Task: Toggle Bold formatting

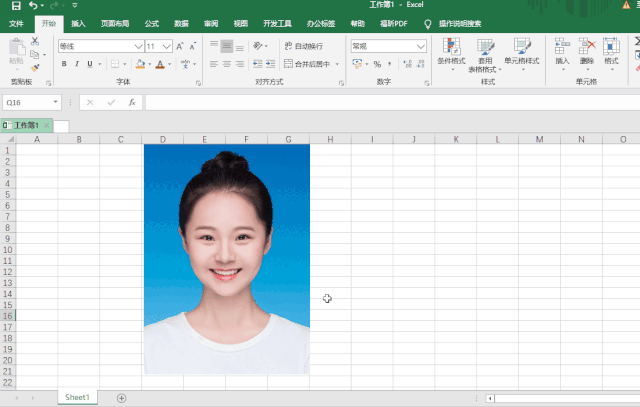Action: tap(64, 64)
